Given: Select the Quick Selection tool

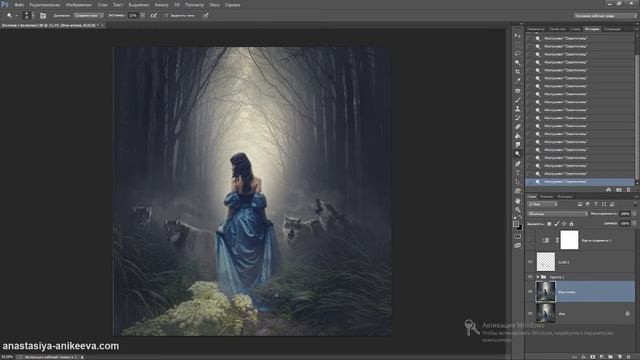Looking at the screenshot, I should (518, 62).
